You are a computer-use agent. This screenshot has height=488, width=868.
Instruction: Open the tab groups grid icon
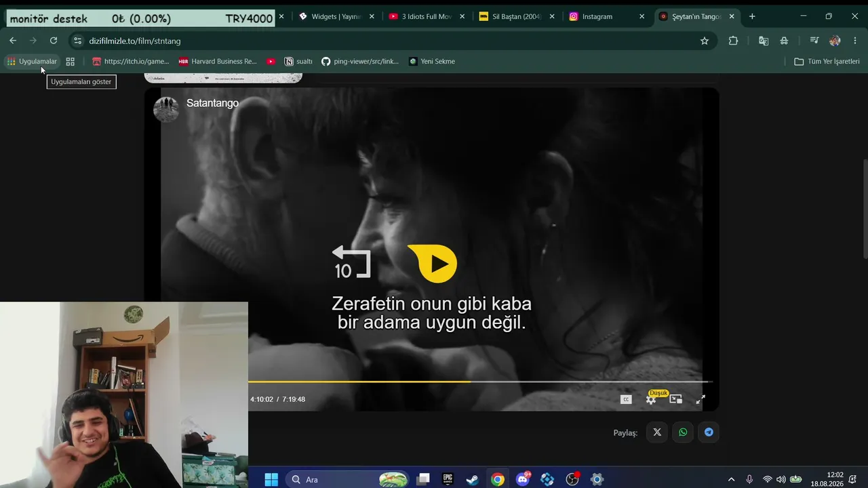coord(70,61)
